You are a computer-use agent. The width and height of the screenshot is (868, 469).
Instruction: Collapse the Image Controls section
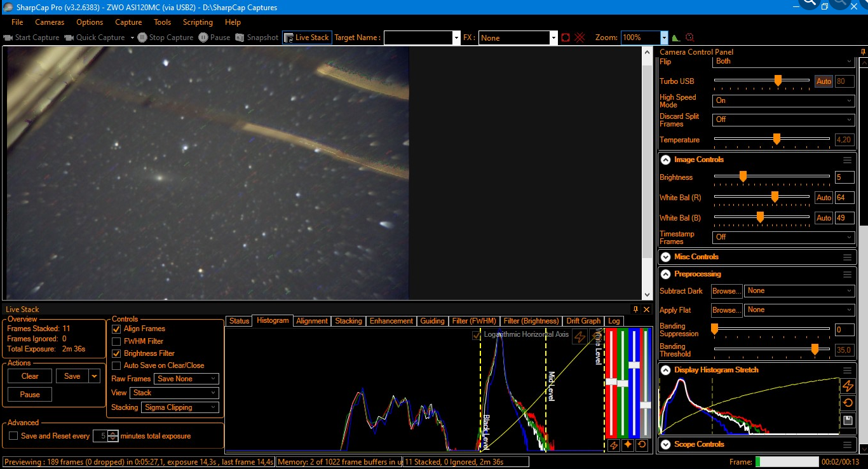point(665,160)
